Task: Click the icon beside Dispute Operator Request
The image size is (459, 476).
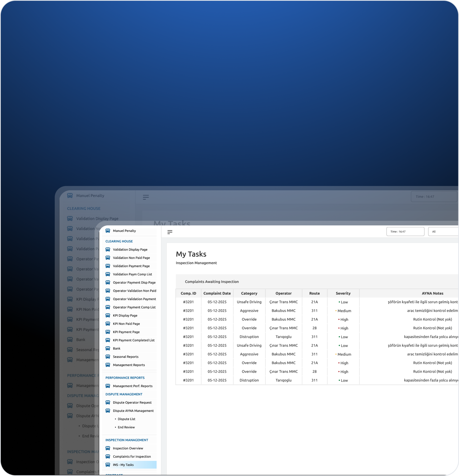Action: tap(108, 402)
